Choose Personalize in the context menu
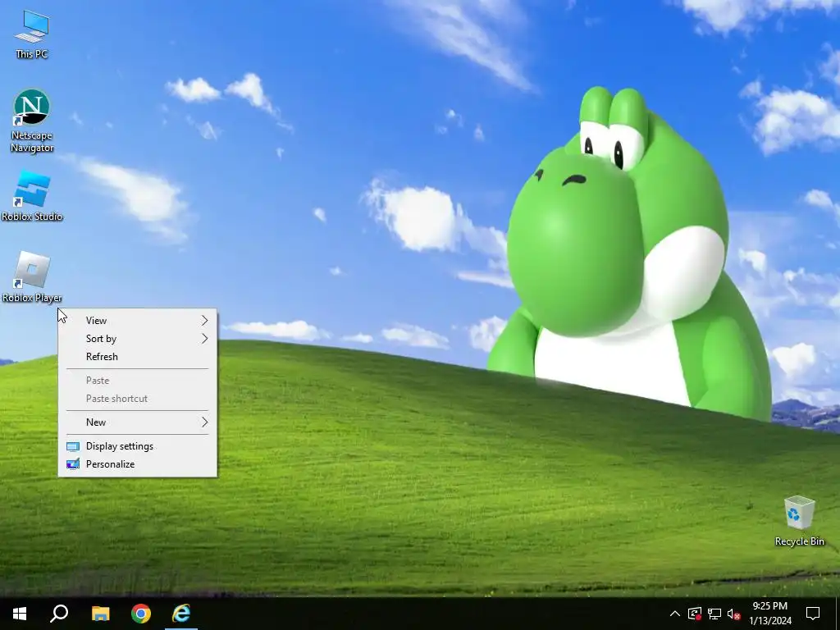 [x=138, y=464]
